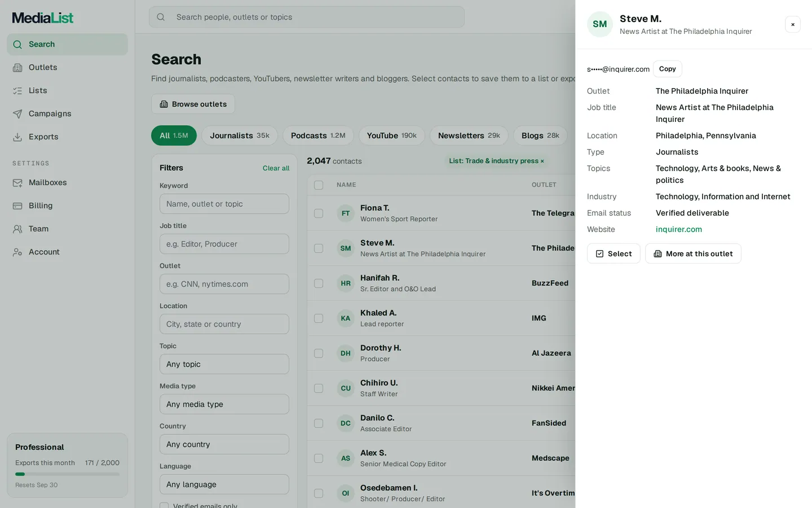Click the CU avatar for Chihiro U.
This screenshot has width=812, height=508.
pos(346,388)
